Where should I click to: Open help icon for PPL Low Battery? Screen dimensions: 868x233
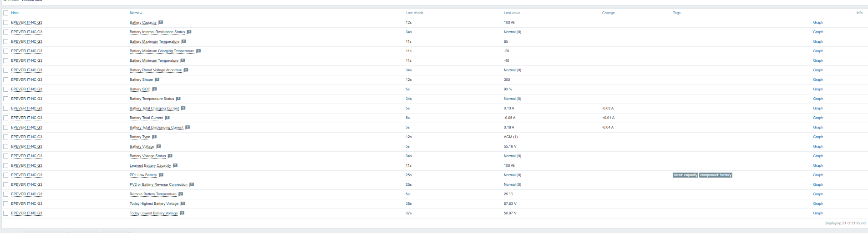click(161, 175)
